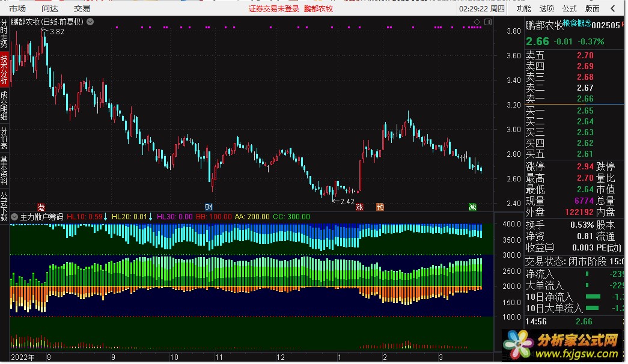Select the 卖三 2.68 quote row
Image resolution: width=628 pixels, height=364 pixels.
[575, 77]
